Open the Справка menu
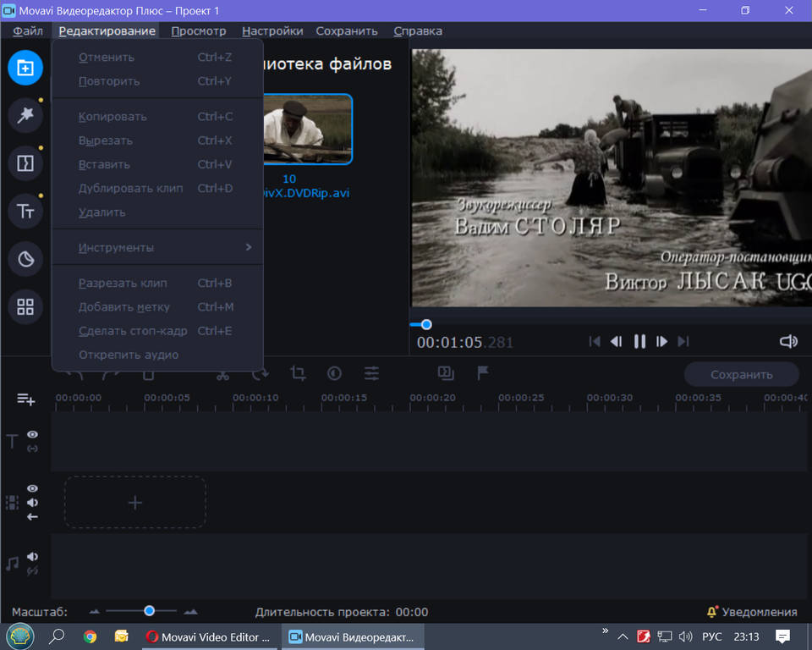 coord(418,30)
